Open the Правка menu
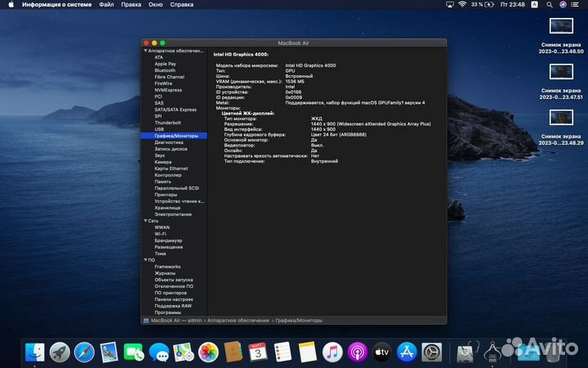This screenshot has height=368, width=588. [x=131, y=5]
